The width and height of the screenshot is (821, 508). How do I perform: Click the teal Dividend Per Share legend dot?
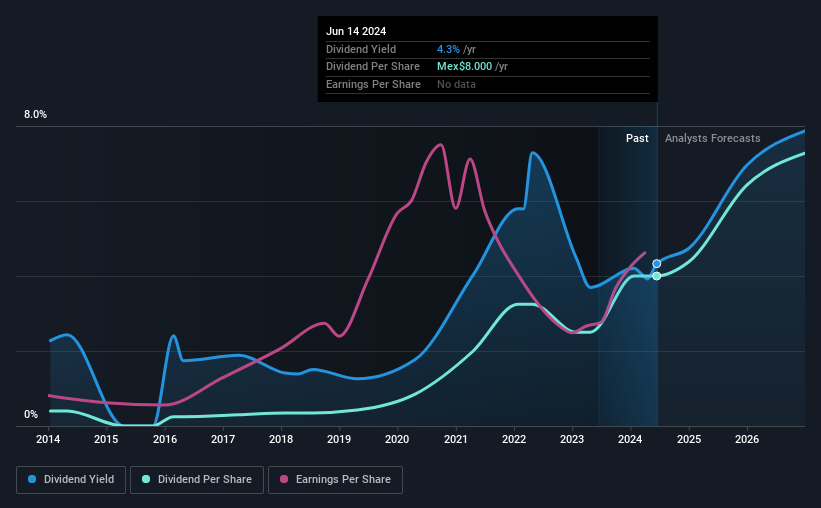(146, 479)
